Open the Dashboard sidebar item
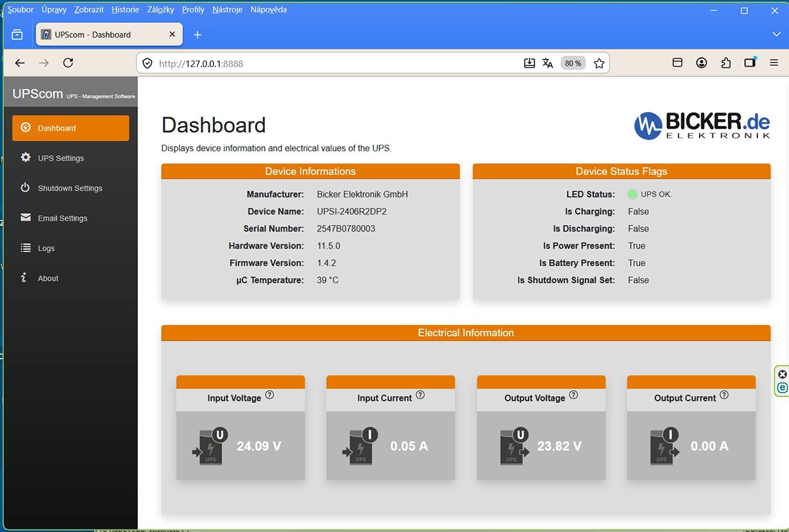789x532 pixels. click(70, 128)
